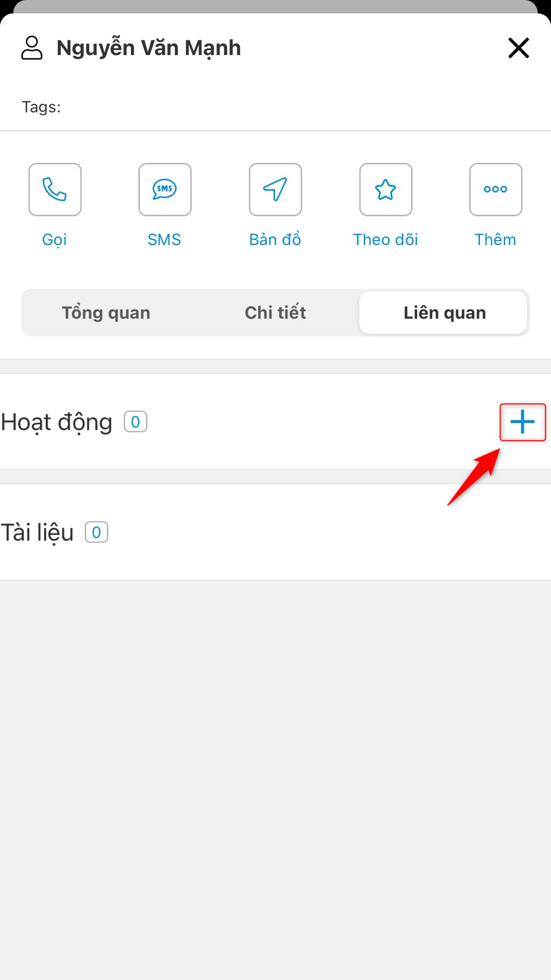Expand the Hoạt động section header
This screenshot has width=551, height=980.
(56, 422)
